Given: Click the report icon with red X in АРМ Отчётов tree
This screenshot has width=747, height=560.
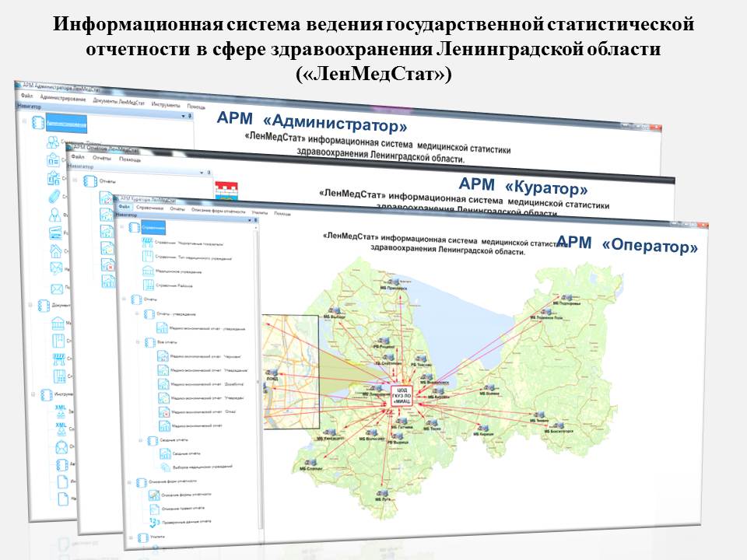Looking at the screenshot, I should tap(108, 264).
